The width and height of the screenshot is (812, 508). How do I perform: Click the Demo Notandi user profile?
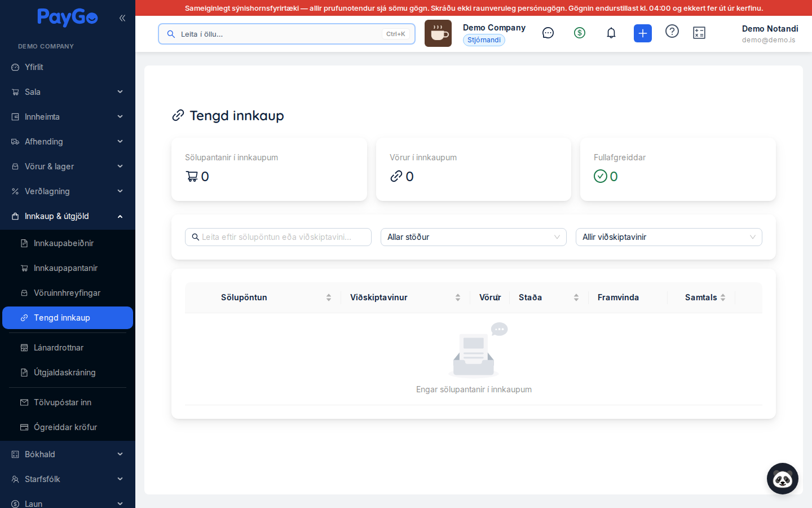(770, 34)
